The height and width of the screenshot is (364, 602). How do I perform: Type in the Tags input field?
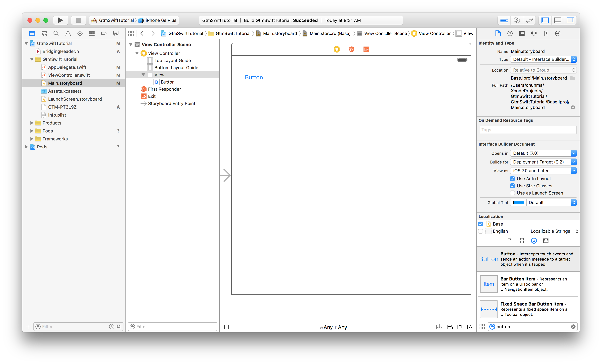pyautogui.click(x=527, y=129)
